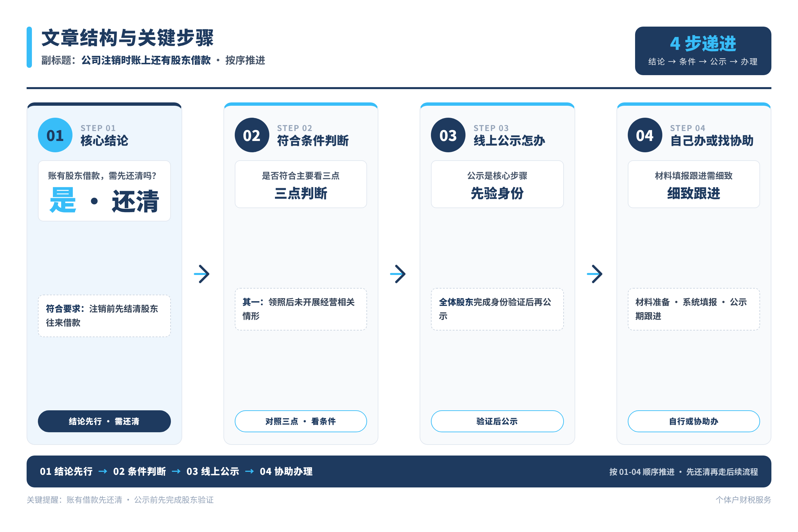The image size is (798, 532).
Task: Click the subtitle 公司注销时账上还有股东借款
Action: click(146, 61)
